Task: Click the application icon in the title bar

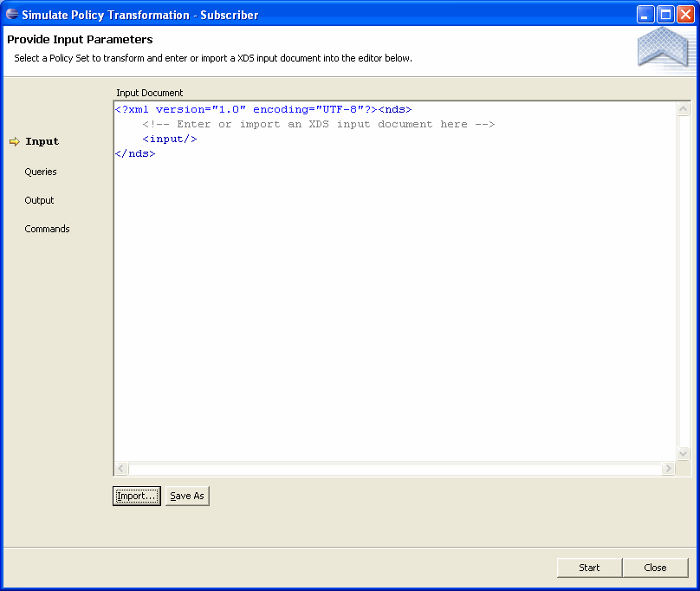Action: (x=12, y=14)
